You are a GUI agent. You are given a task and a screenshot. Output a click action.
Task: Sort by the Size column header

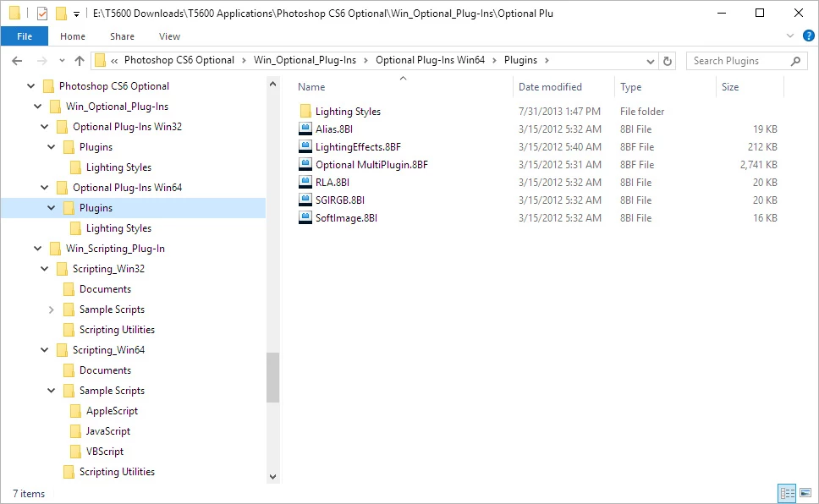[x=730, y=87]
